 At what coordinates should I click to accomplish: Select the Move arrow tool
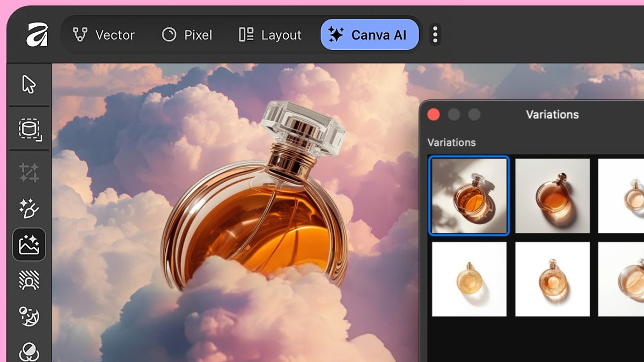[x=29, y=84]
